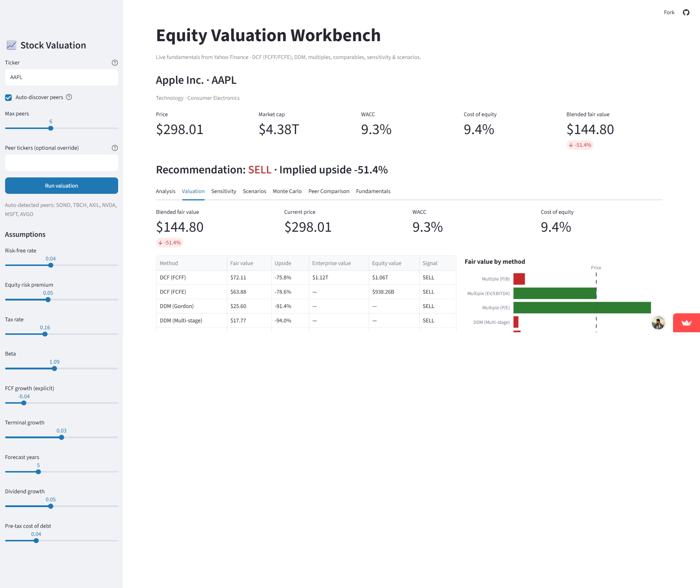Click the Run valuation button
The width and height of the screenshot is (700, 588).
click(62, 186)
